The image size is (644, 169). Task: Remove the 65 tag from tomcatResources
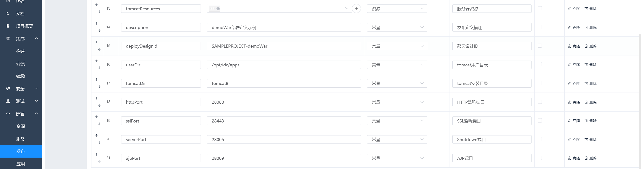(x=218, y=8)
